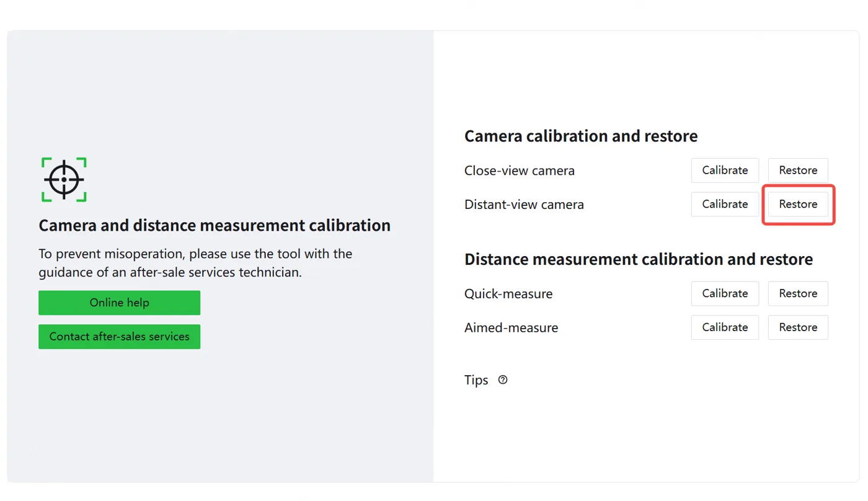Calibrate the Aimed-measure distance

725,327
